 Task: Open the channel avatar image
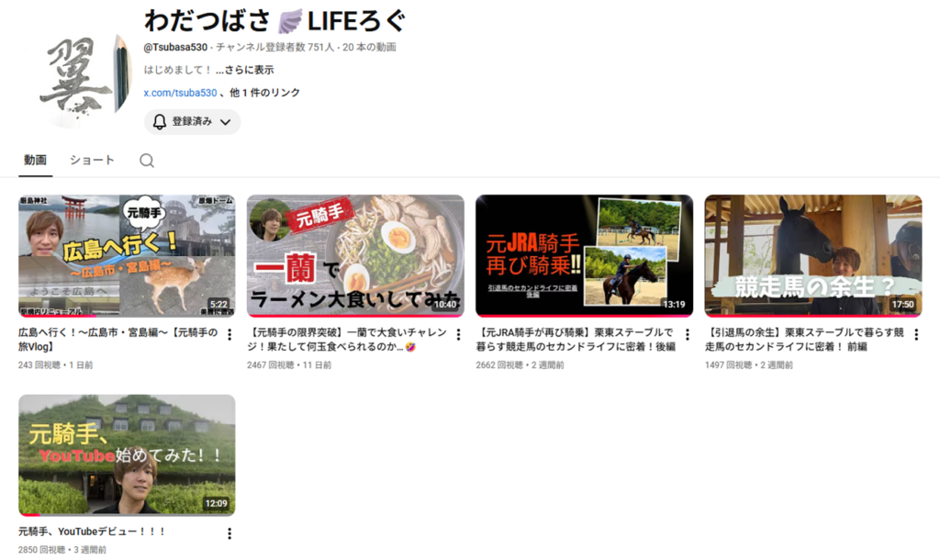[84, 80]
